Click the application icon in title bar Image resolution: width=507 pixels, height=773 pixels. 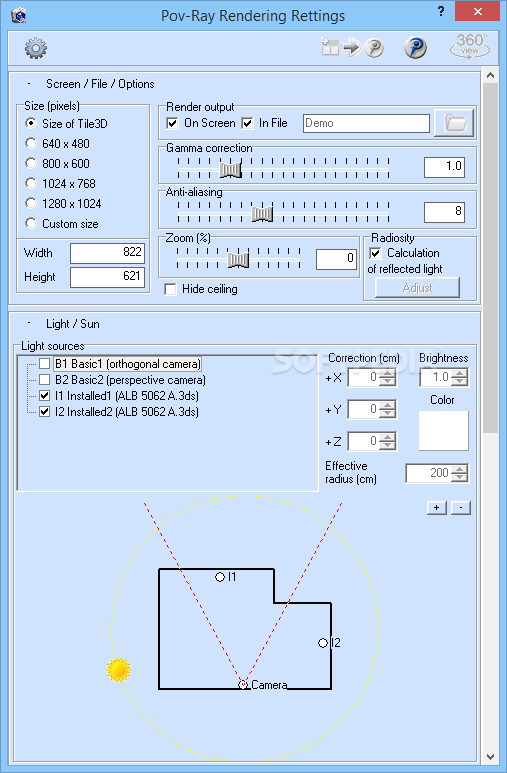tap(18, 15)
